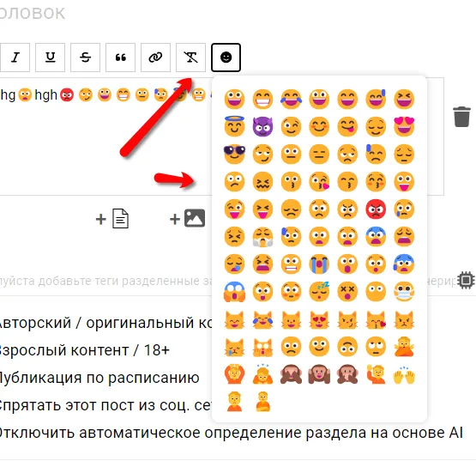Pick the person bowing emoji
The width and height of the screenshot is (476, 461).
pyautogui.click(x=262, y=374)
